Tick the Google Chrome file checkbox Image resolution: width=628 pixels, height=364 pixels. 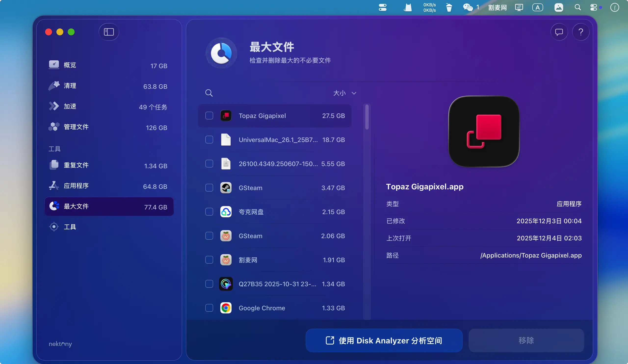coord(209,308)
